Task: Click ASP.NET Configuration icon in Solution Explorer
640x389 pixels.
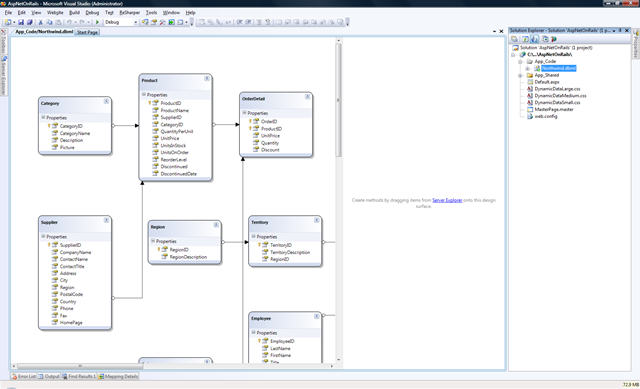Action: [x=554, y=39]
